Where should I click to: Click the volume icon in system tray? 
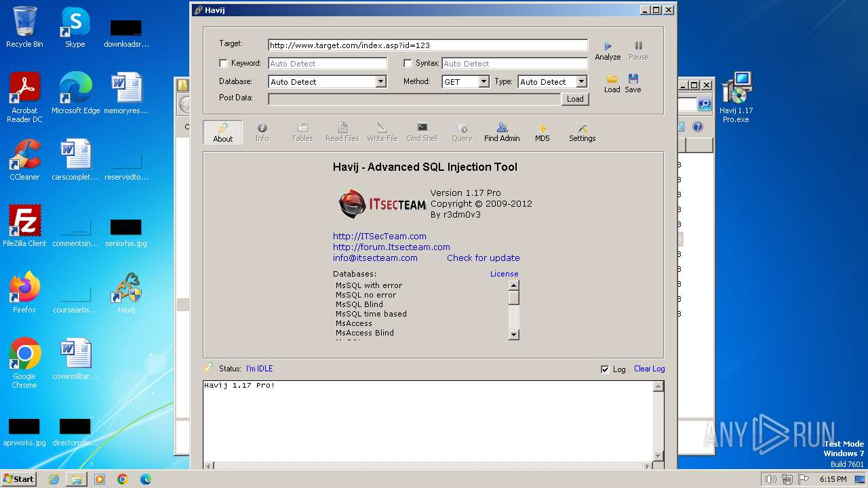pos(770,479)
